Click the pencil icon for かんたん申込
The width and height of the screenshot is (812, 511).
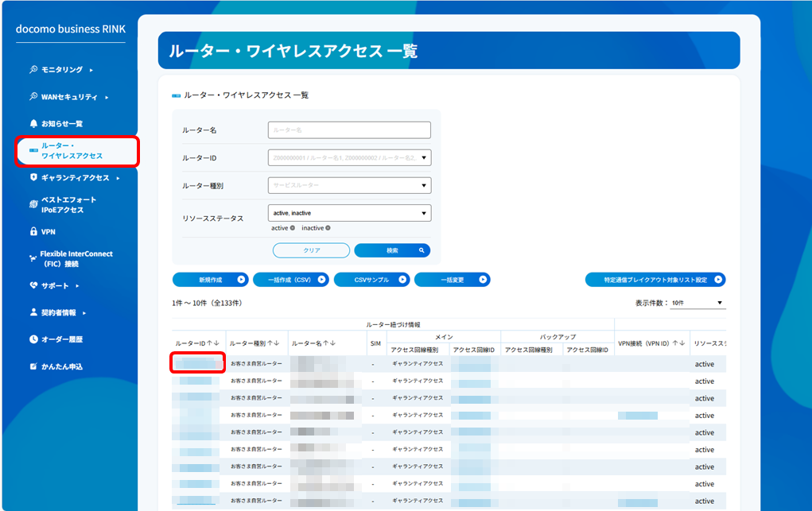click(33, 366)
